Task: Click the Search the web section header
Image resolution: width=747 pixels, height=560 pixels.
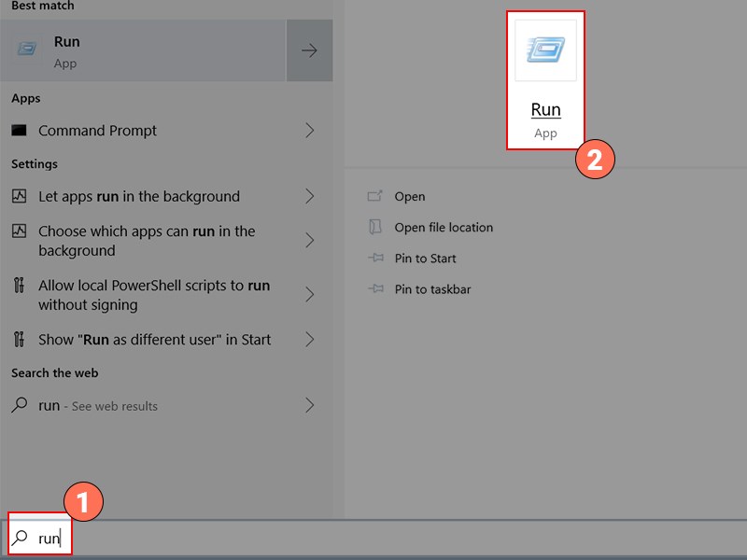Action: tap(55, 372)
